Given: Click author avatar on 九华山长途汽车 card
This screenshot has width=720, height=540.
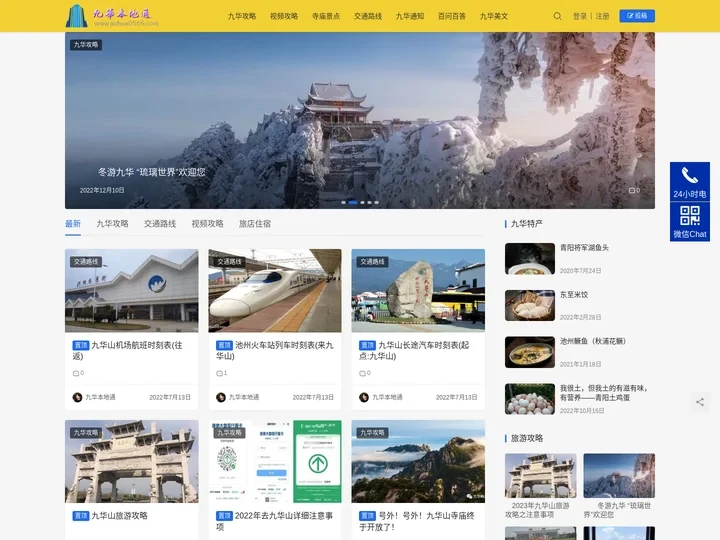Looking at the screenshot, I should pos(364,397).
